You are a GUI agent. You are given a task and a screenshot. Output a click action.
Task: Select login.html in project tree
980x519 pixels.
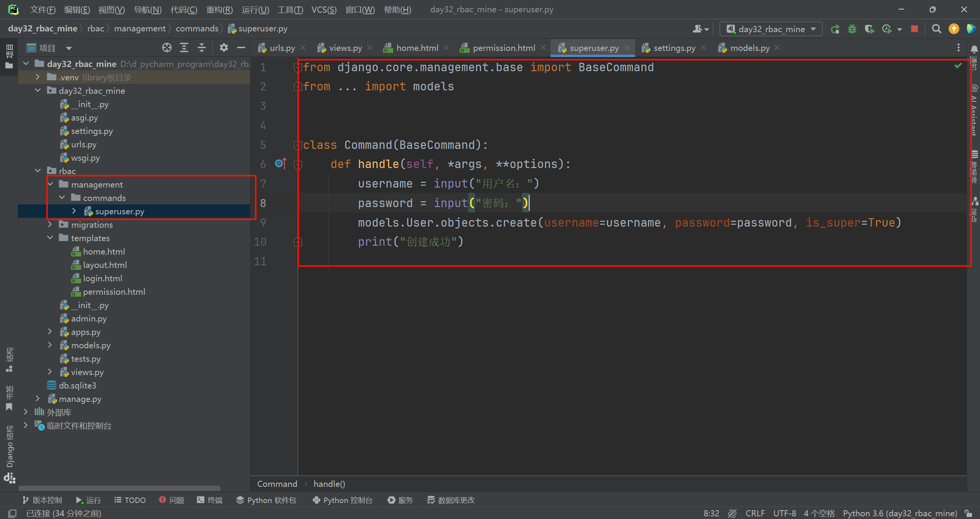103,278
